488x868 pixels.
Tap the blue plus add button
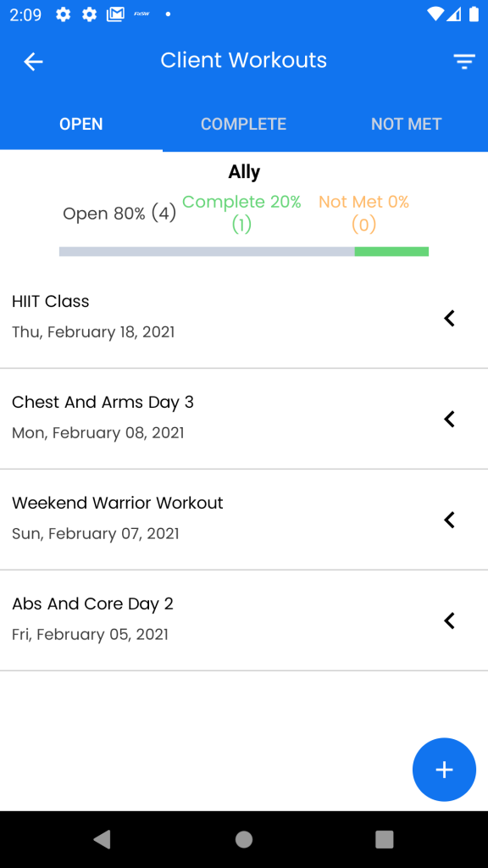[x=444, y=770]
